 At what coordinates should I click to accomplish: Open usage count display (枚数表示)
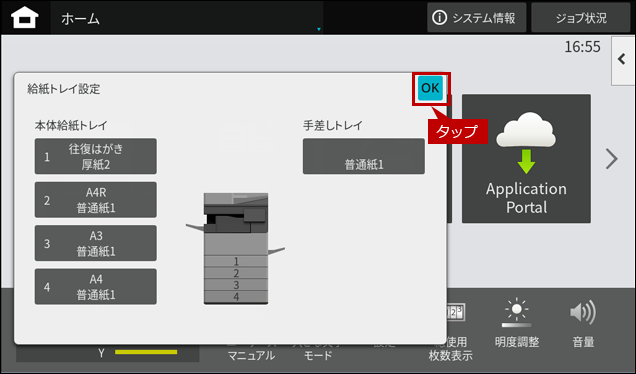tap(452, 333)
